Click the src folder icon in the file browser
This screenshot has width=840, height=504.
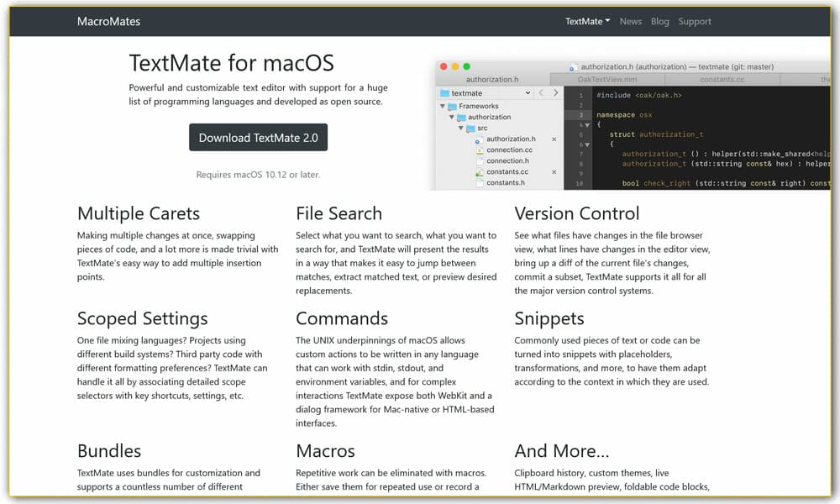coord(470,129)
